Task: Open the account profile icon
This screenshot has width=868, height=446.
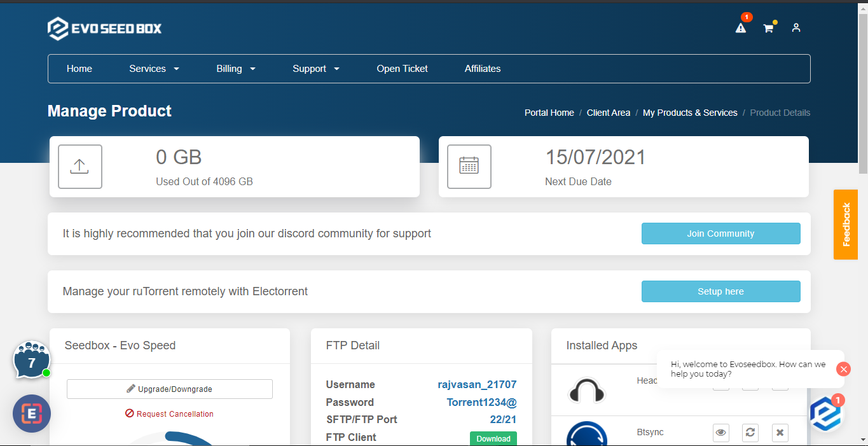Action: pyautogui.click(x=796, y=28)
